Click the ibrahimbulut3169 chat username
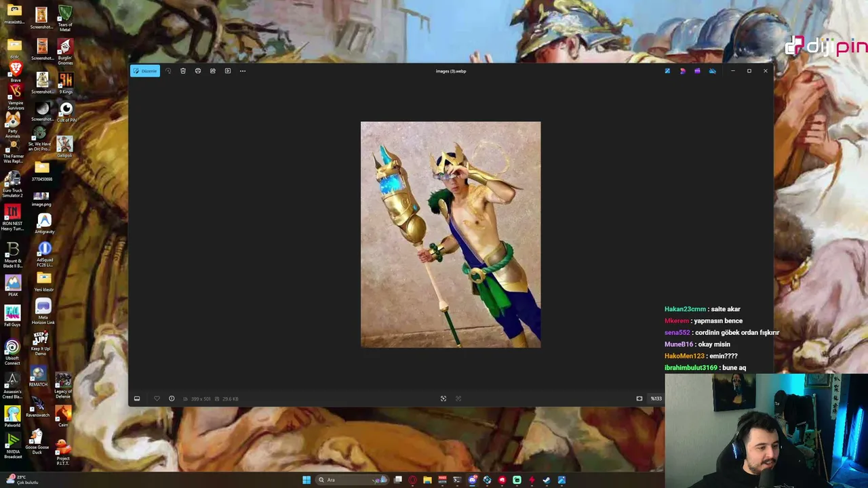The image size is (868, 488). coord(691,368)
